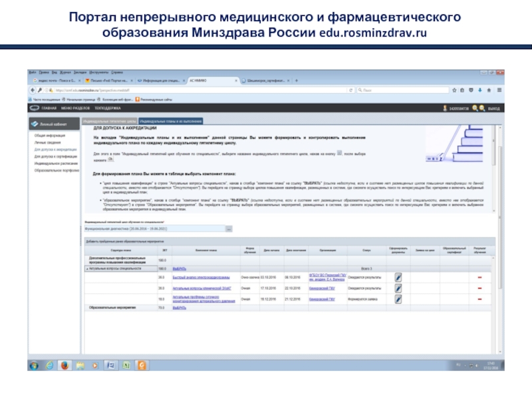Viewport: 532px width, 399px height.
Task: Switch to Индивидуальные пятилетние циклы tab
Action: [109, 121]
